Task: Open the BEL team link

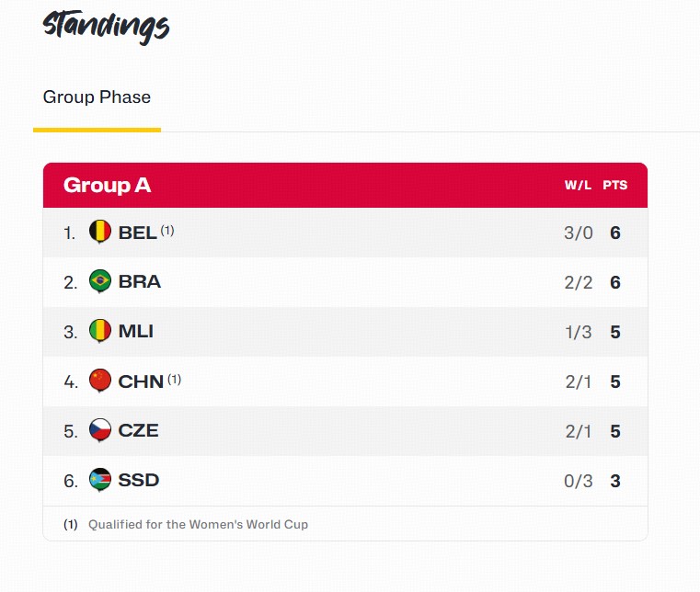Action: coord(138,233)
